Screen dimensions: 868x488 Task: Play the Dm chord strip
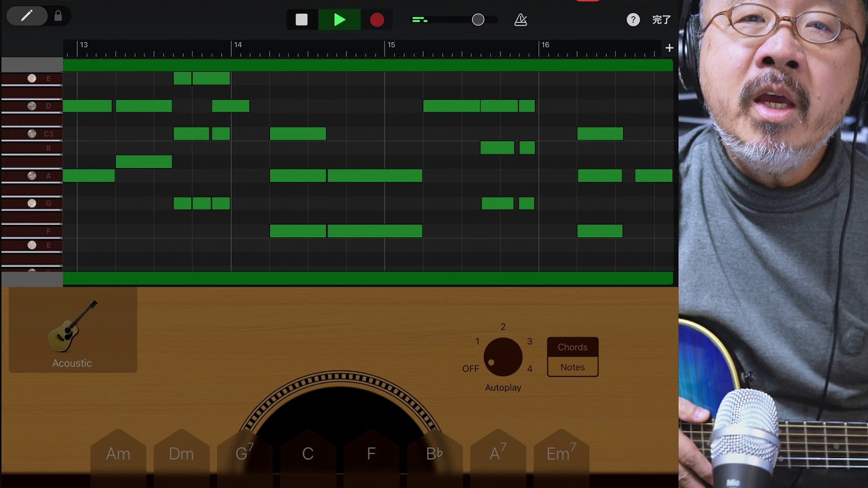pos(181,454)
